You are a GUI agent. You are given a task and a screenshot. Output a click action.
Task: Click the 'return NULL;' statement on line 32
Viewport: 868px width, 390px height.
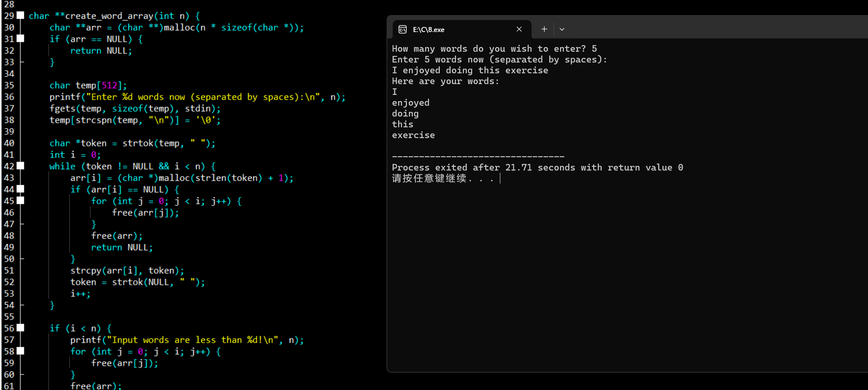click(x=101, y=51)
